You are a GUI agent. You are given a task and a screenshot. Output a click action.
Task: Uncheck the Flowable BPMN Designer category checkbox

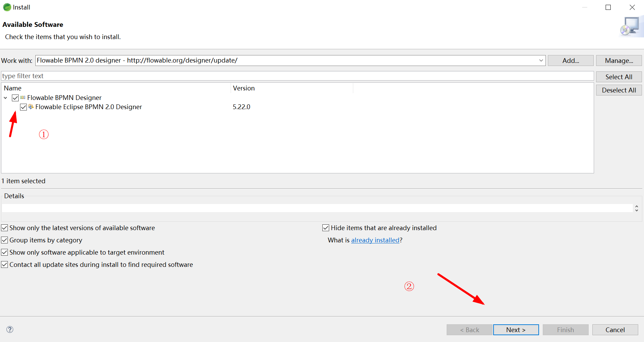click(15, 98)
